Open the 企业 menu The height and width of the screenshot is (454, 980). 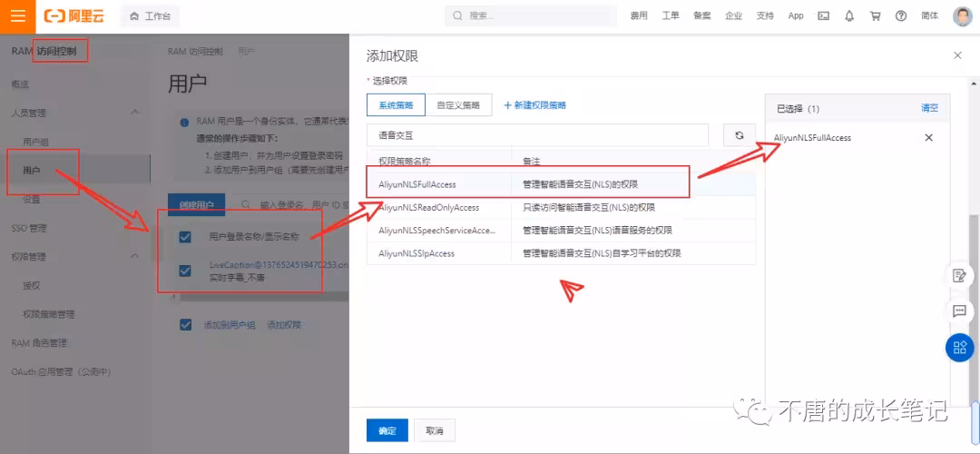click(734, 16)
